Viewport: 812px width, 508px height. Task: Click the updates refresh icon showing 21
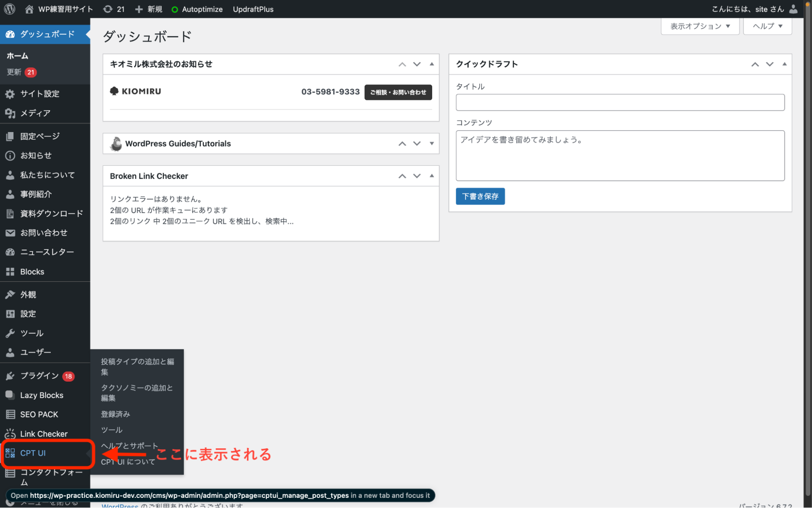108,9
